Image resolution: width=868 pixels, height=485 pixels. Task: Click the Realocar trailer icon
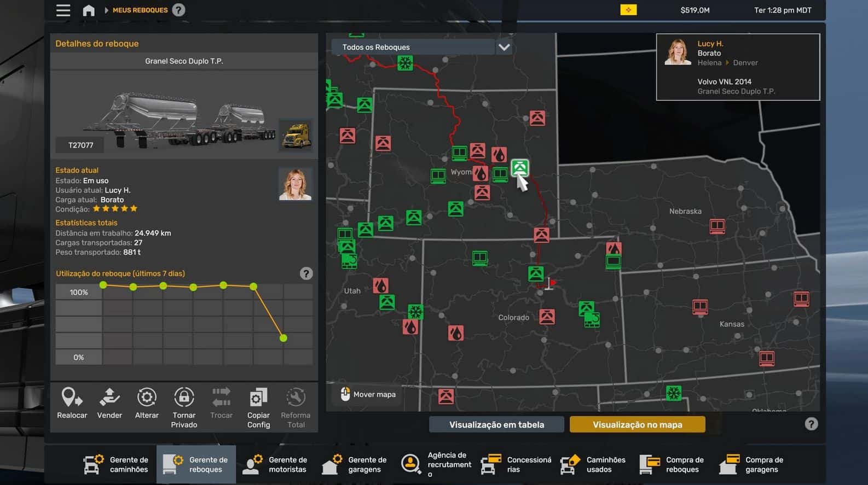coord(72,398)
